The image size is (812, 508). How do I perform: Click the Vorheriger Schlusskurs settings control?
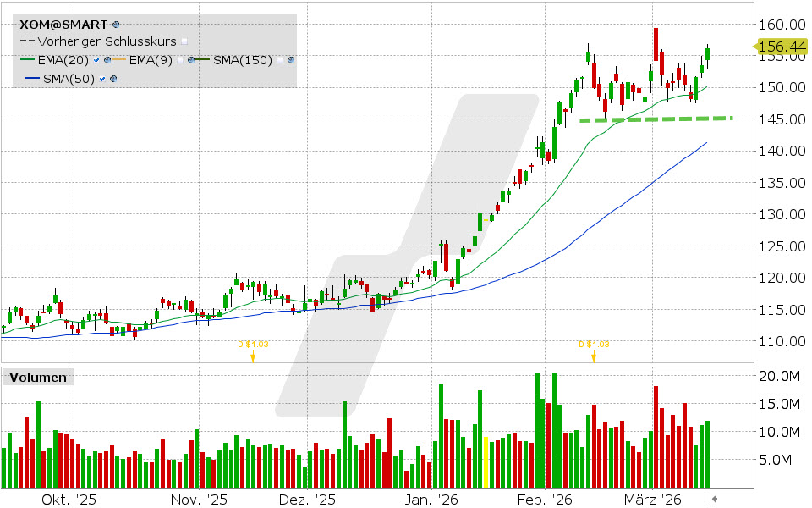click(x=184, y=41)
